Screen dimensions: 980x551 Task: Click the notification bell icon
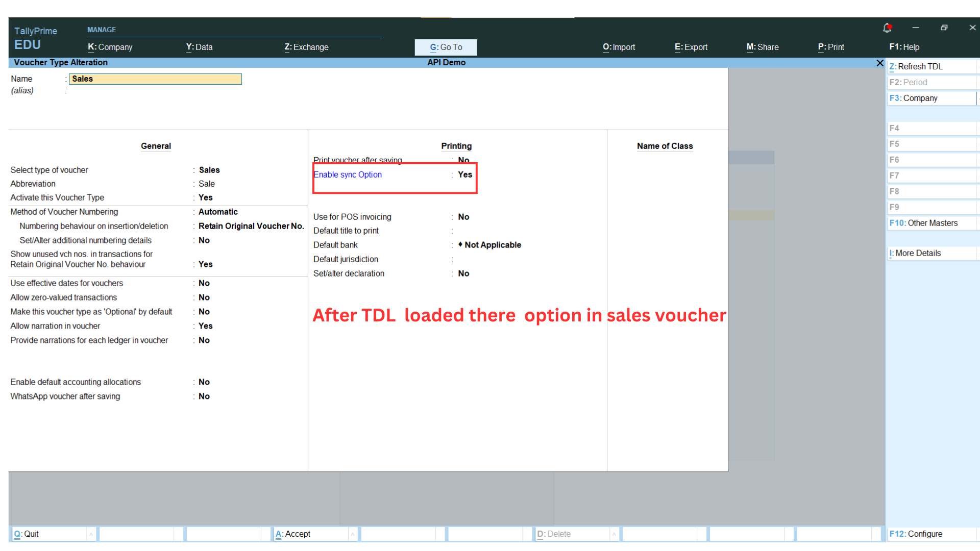point(887,28)
